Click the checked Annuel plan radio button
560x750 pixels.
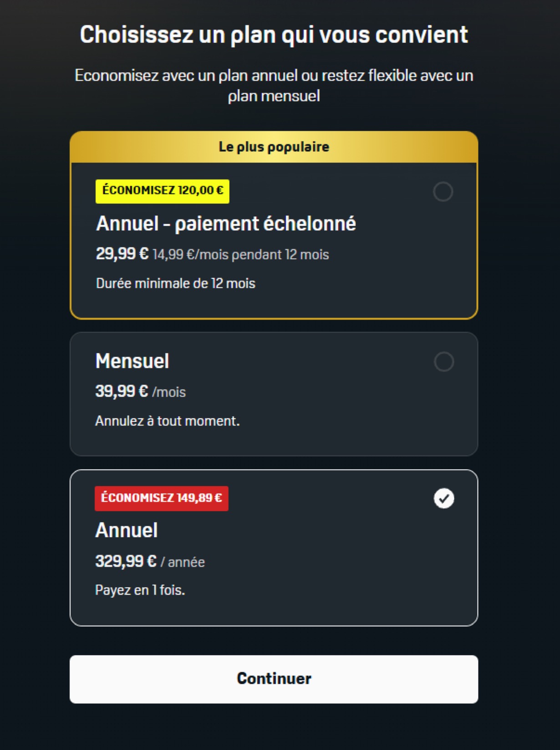[x=443, y=498]
